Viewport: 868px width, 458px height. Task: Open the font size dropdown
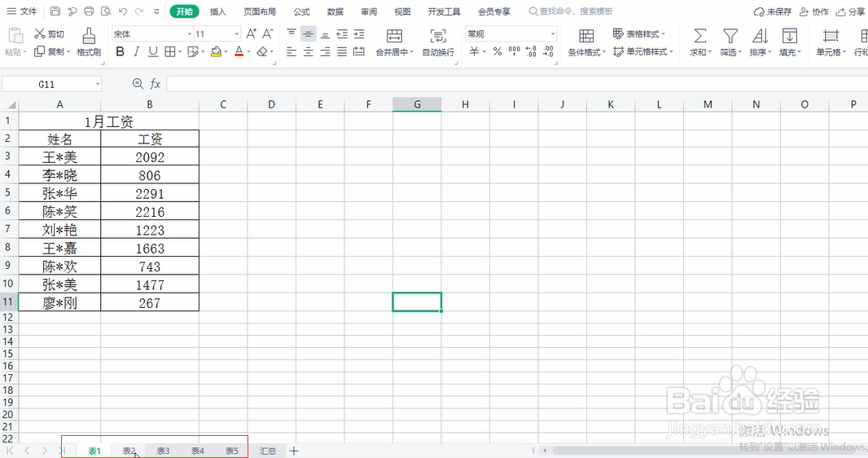(236, 33)
